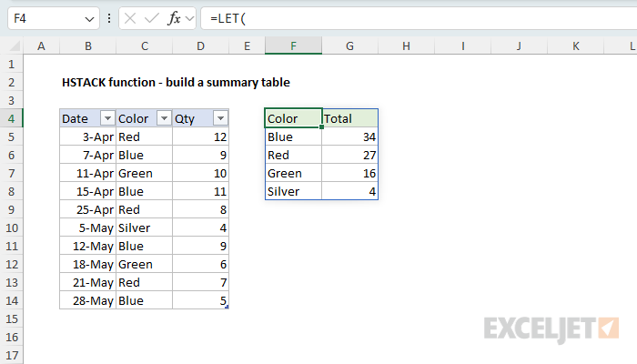Select column I header

coord(462,45)
